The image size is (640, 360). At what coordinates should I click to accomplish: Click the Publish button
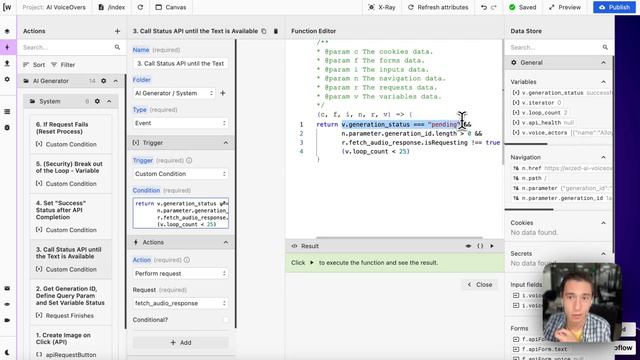pyautogui.click(x=614, y=7)
